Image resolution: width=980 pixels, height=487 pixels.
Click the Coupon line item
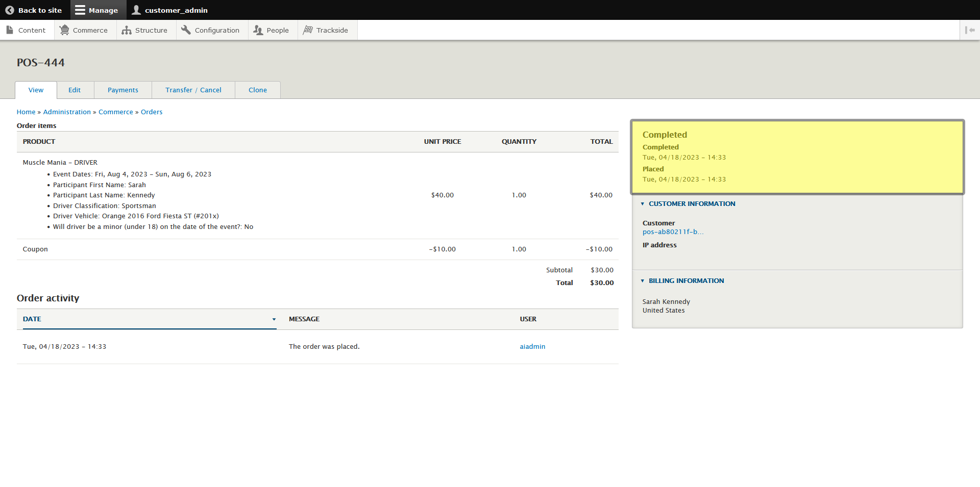point(35,249)
